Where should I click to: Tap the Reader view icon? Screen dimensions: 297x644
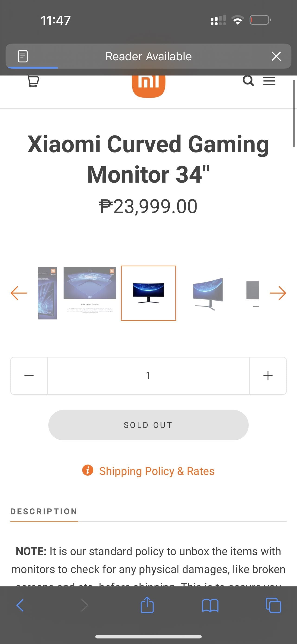point(23,56)
